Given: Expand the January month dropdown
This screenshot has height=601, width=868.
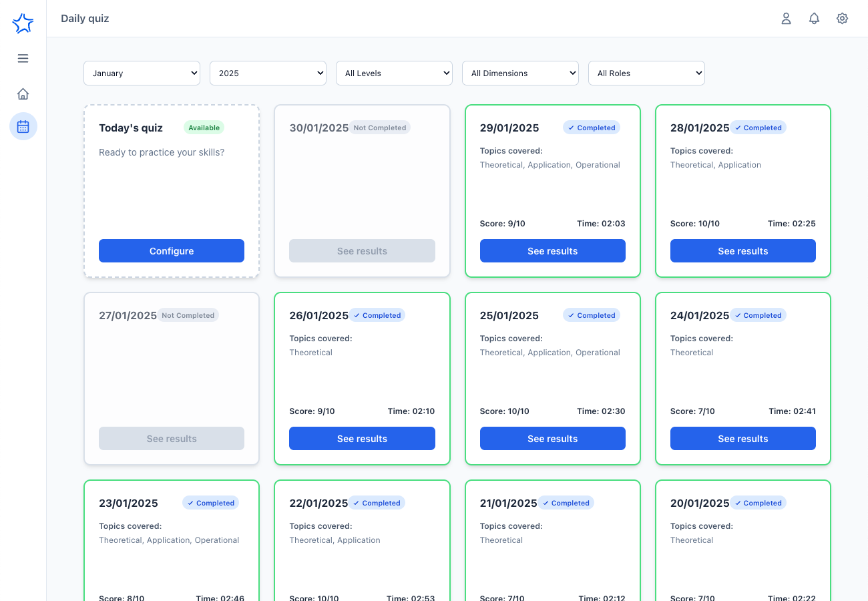Looking at the screenshot, I should (142, 73).
